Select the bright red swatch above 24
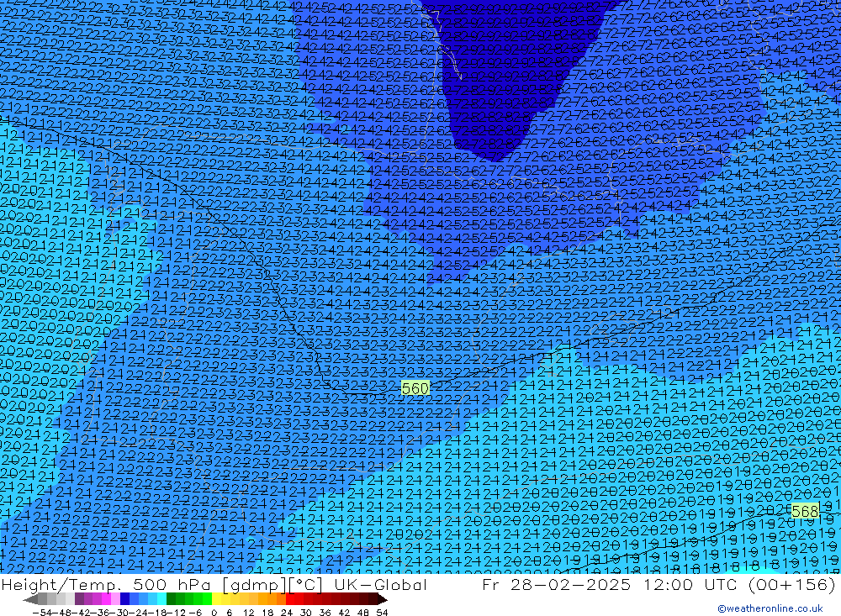This screenshot has height=616, width=841. [x=290, y=599]
